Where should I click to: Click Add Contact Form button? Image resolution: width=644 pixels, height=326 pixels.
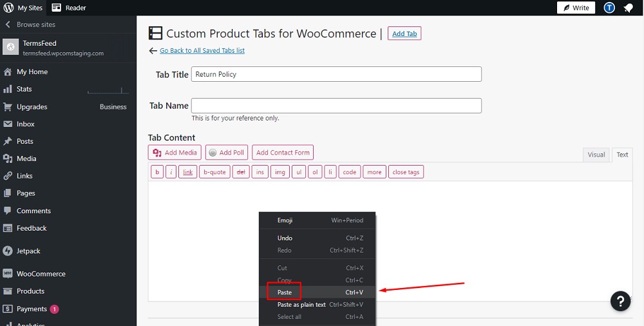(283, 153)
